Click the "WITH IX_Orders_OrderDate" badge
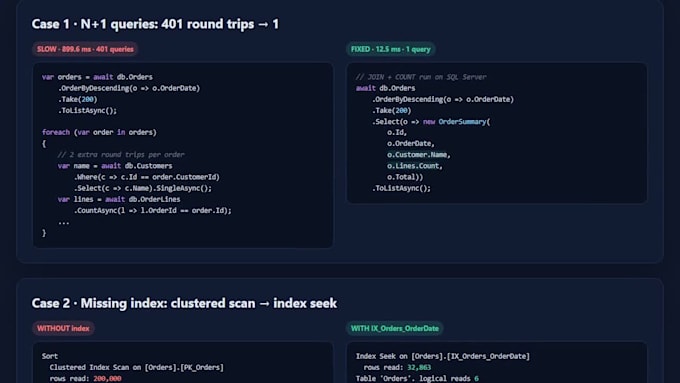The image size is (680, 383). coord(394,328)
